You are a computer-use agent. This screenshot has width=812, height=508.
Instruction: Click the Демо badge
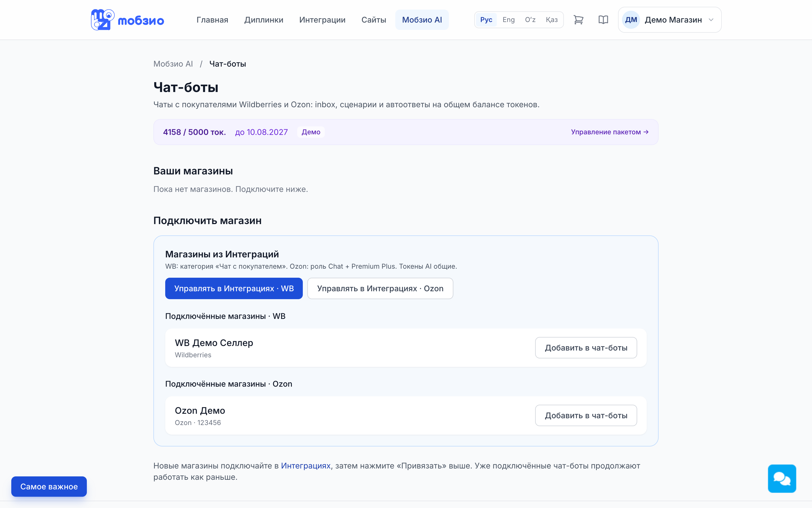(x=311, y=132)
